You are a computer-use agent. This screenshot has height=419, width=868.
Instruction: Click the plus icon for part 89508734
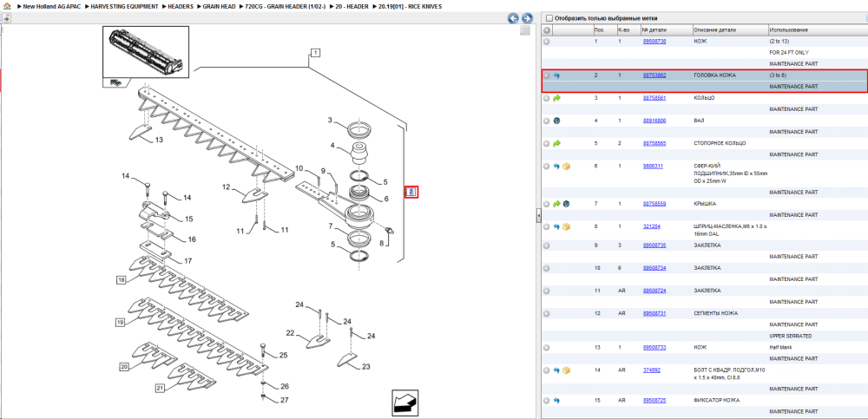tap(546, 268)
